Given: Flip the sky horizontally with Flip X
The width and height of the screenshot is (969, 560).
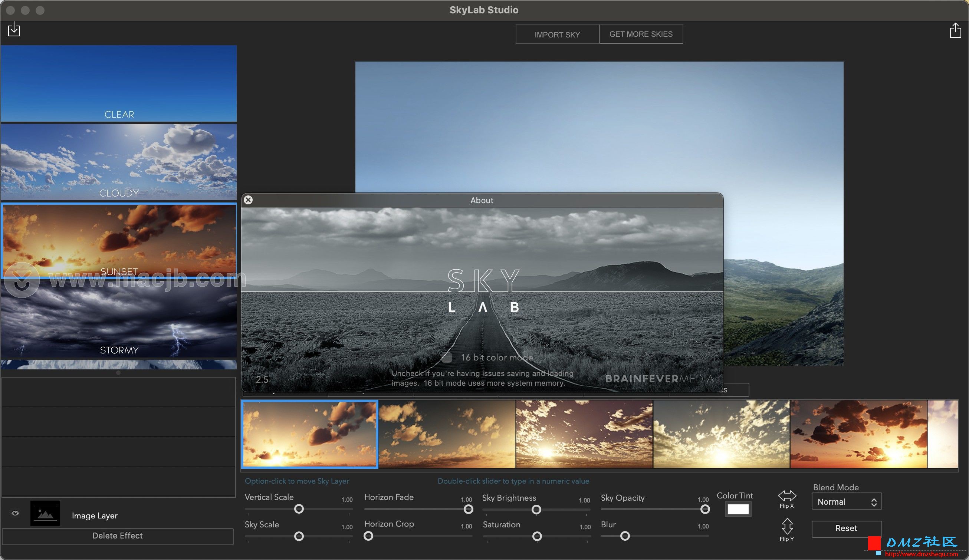Looking at the screenshot, I should tap(787, 499).
